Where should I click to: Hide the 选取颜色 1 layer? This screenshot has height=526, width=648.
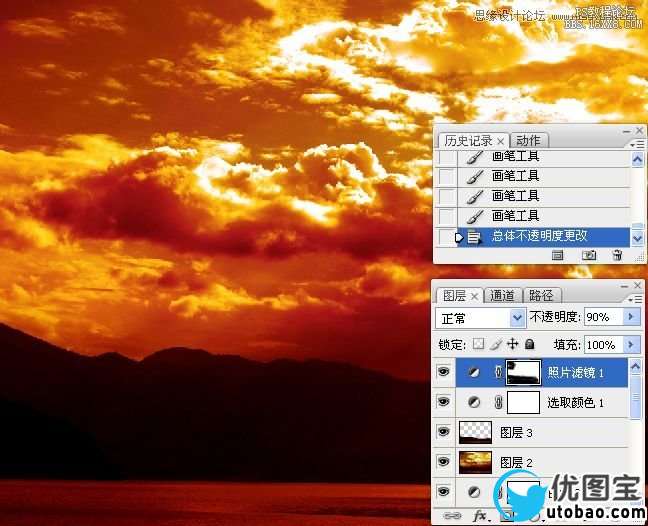tap(443, 402)
